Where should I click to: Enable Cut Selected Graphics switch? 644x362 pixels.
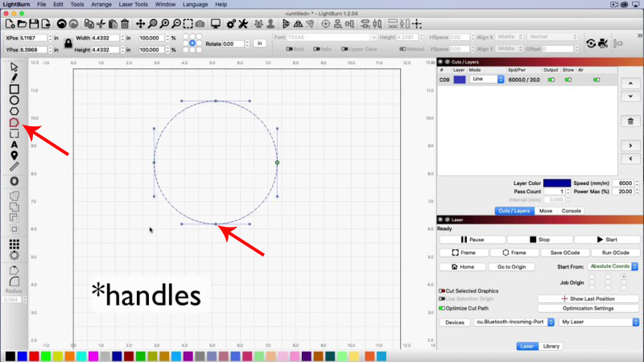coord(442,290)
